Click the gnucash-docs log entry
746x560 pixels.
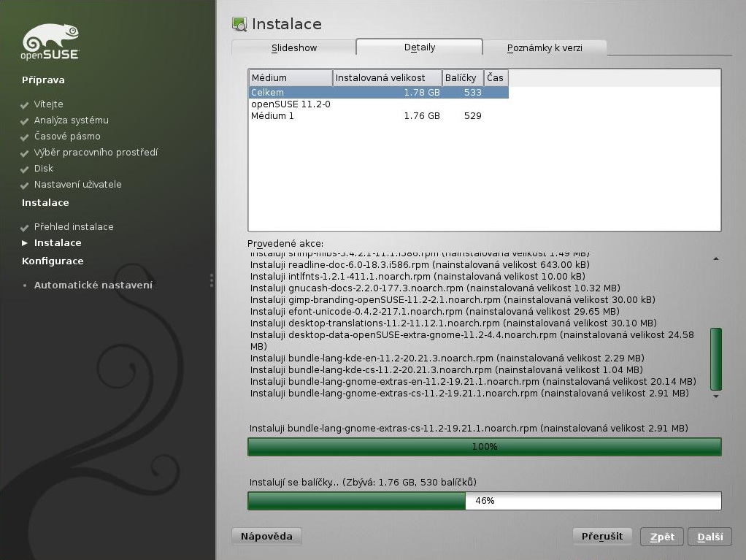435,288
